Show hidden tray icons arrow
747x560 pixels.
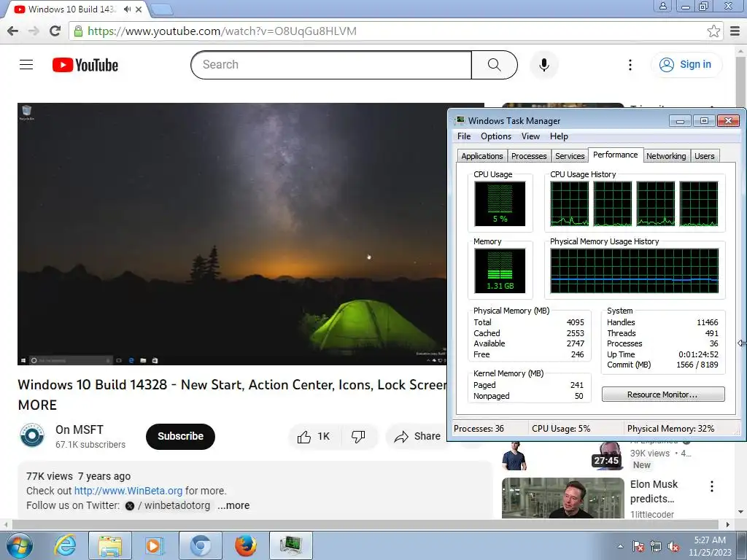click(x=620, y=546)
